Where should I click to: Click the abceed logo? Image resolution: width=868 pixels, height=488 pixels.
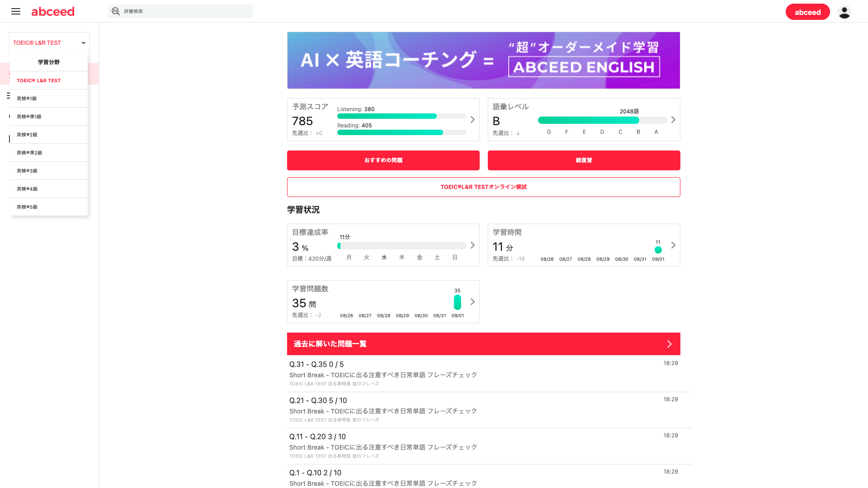point(53,11)
